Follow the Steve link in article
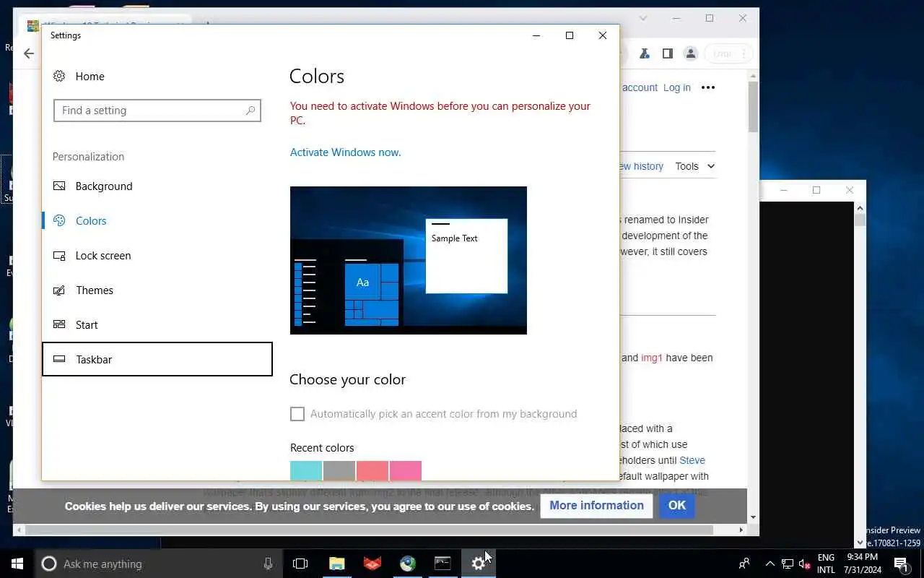Image resolution: width=924 pixels, height=578 pixels. [692, 460]
